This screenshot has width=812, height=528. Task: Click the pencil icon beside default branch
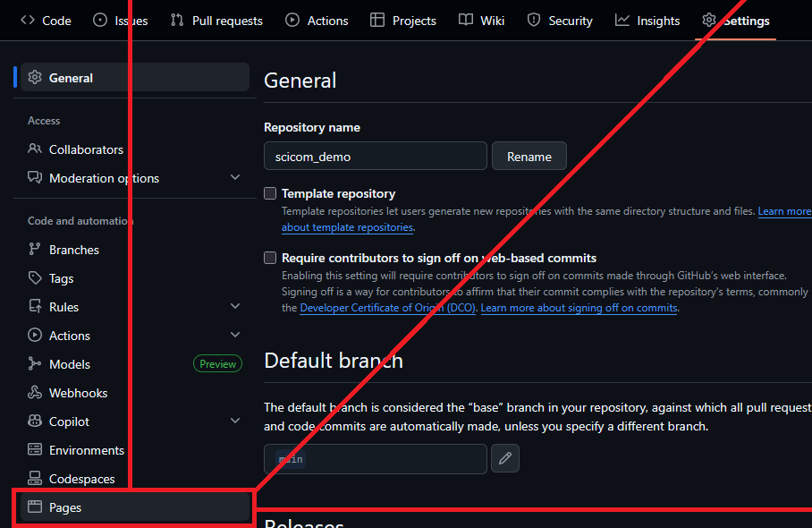pyautogui.click(x=505, y=458)
